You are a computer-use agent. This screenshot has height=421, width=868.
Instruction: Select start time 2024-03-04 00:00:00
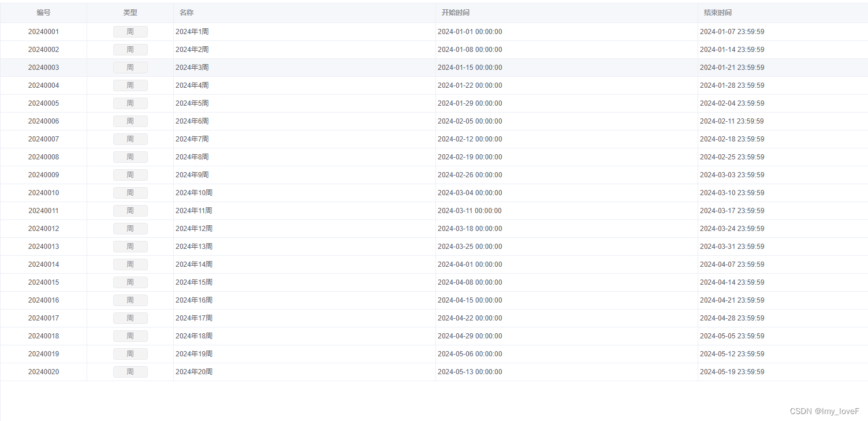[470, 193]
